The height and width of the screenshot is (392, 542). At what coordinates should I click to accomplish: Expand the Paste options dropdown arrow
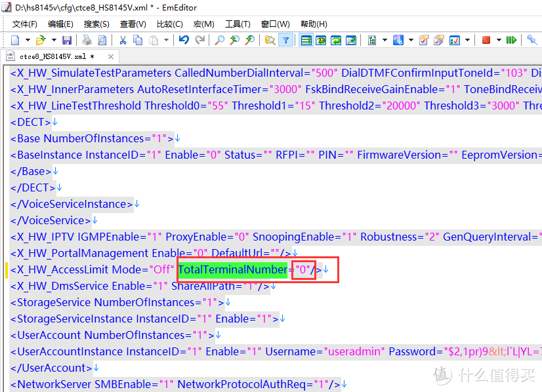click(x=166, y=40)
